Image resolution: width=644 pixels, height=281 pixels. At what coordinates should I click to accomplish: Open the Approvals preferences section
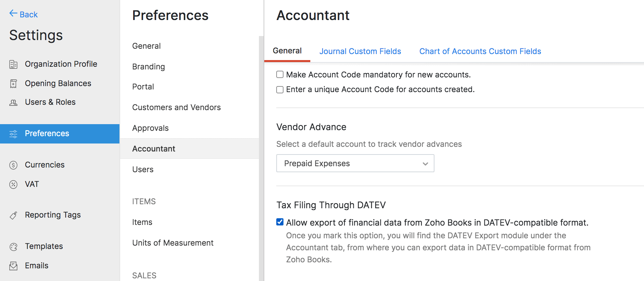(150, 128)
